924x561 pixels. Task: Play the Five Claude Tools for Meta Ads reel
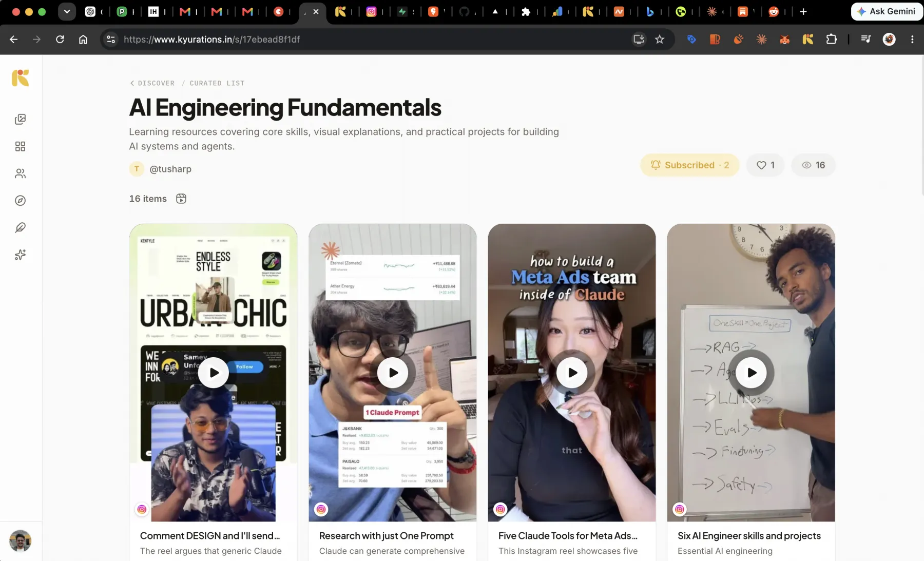(x=572, y=373)
